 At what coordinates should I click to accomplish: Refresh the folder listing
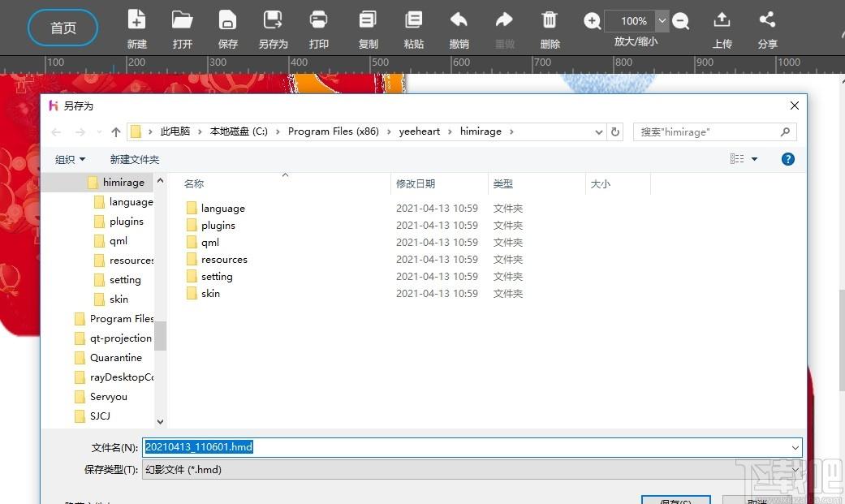coord(615,132)
